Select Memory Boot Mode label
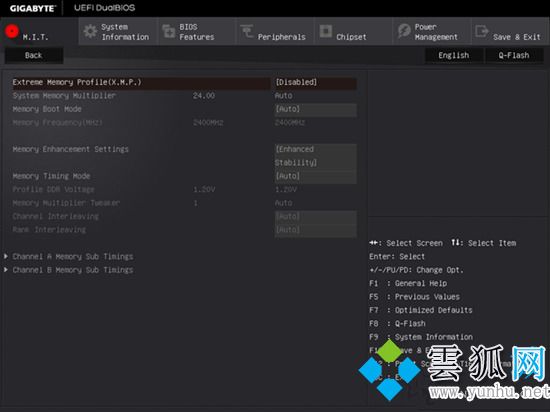The image size is (550, 412). click(x=47, y=109)
